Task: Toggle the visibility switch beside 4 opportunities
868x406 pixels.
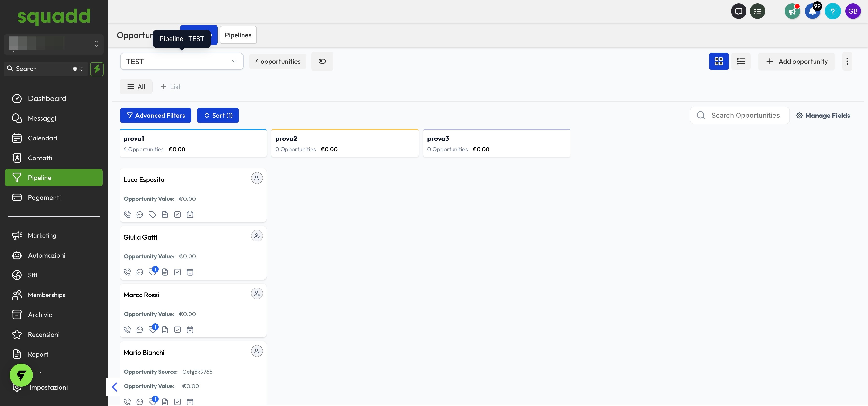Action: [x=322, y=61]
